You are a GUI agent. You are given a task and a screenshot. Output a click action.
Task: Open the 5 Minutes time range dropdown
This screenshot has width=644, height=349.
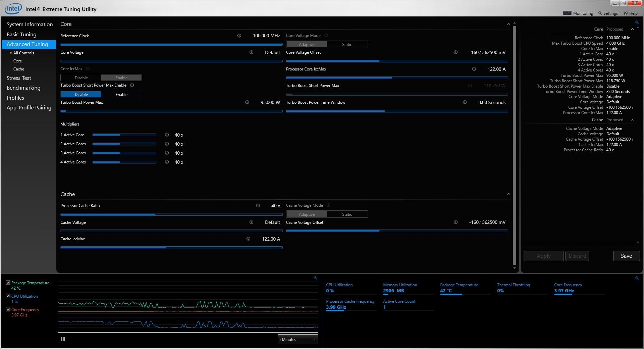[298, 339]
